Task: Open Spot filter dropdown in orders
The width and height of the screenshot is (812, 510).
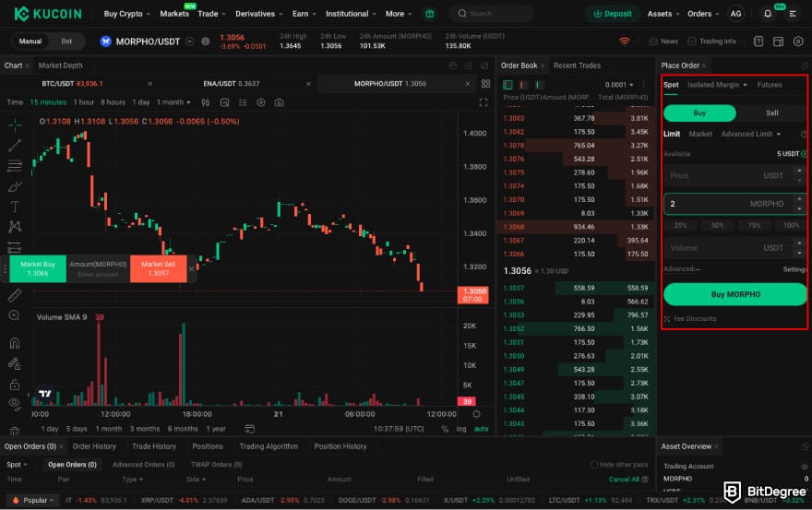Action: [18, 465]
